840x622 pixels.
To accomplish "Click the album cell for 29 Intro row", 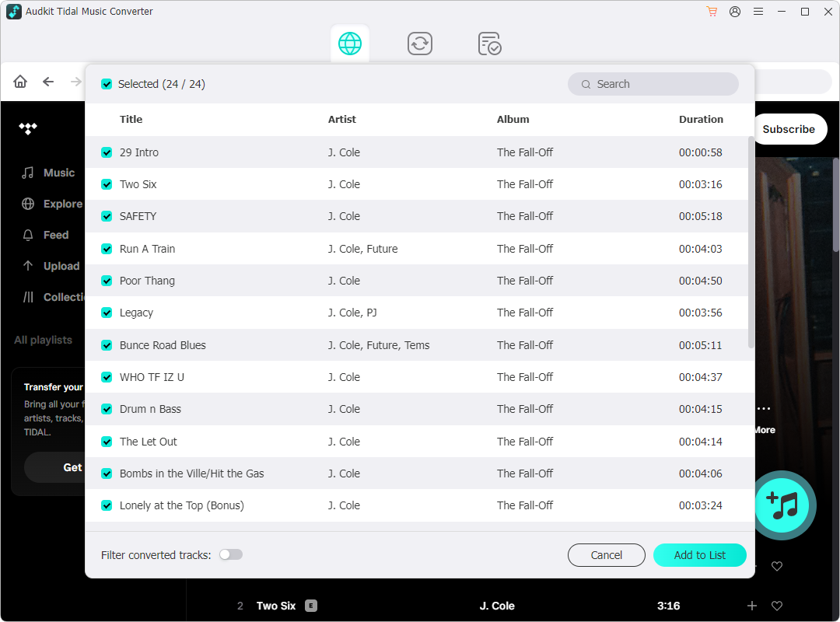I will pos(524,152).
